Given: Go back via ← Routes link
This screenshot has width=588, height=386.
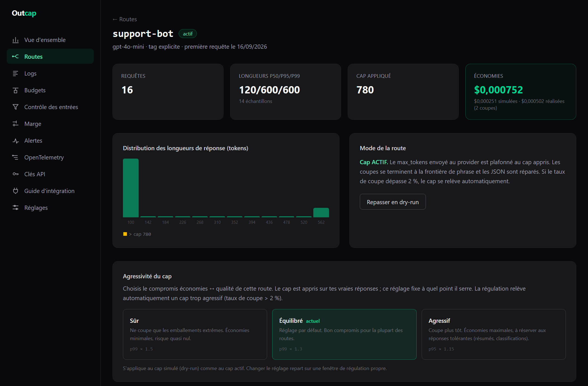Looking at the screenshot, I should click(125, 19).
